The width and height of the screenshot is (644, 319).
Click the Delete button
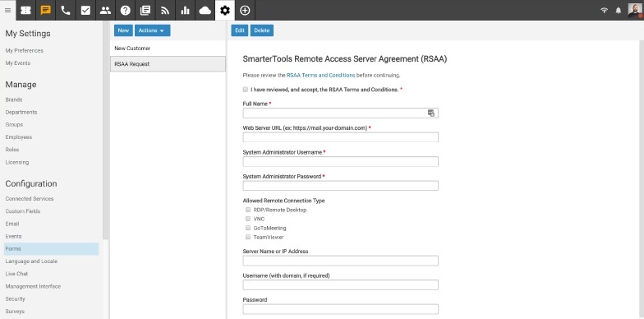[261, 30]
